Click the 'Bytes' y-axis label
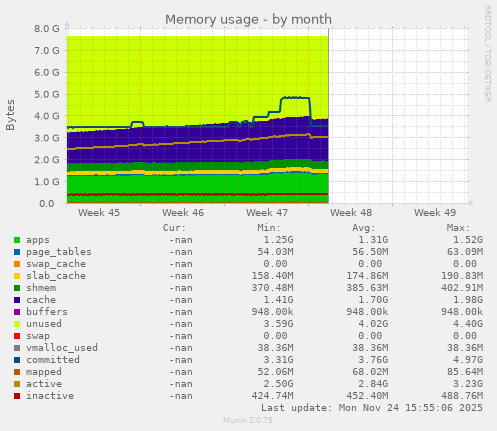 pyautogui.click(x=10, y=115)
